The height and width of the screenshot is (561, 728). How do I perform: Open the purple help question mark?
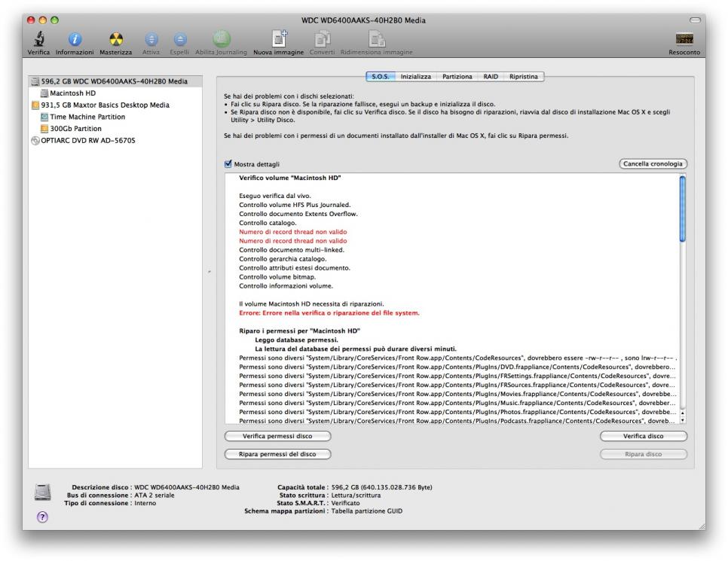click(42, 517)
